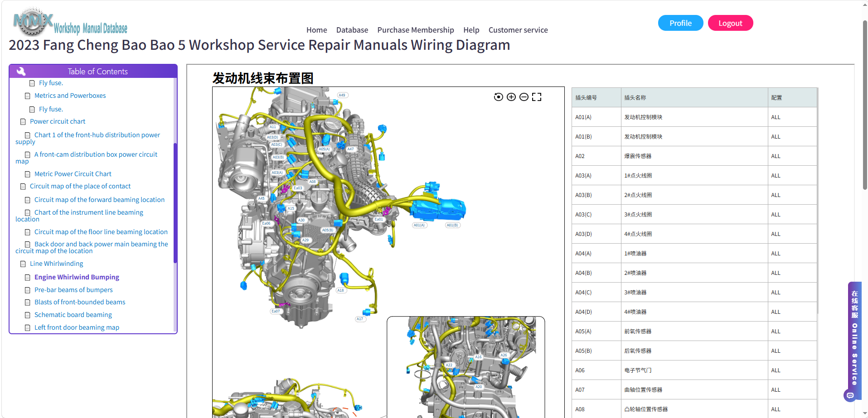The image size is (868, 418).
Task: Click the blue Profile button
Action: 680,23
